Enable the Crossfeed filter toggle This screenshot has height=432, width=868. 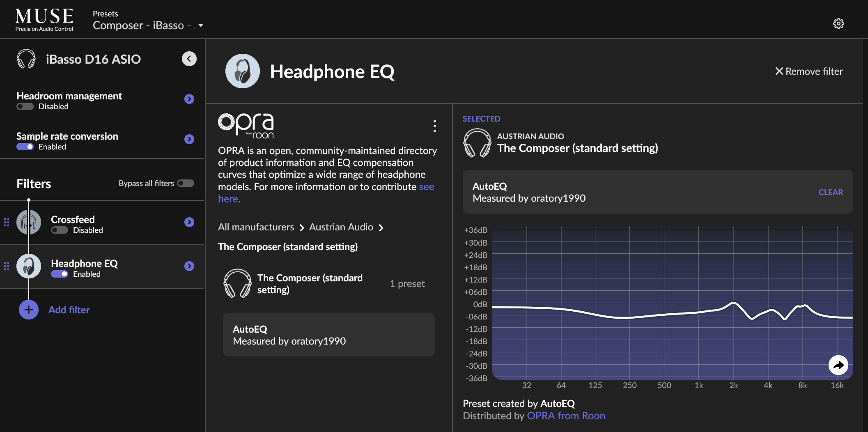[x=60, y=230]
